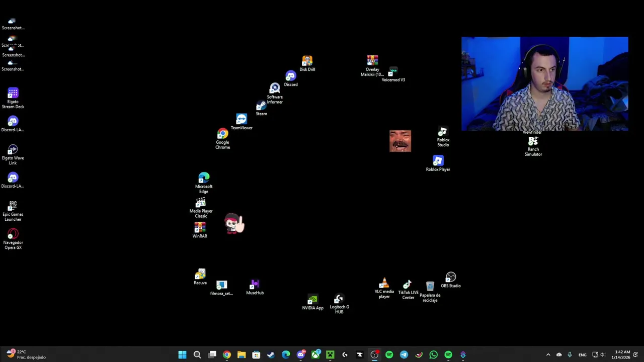This screenshot has height=362, width=644.
Task: Open File Explorer from the taskbar
Action: tap(242, 355)
